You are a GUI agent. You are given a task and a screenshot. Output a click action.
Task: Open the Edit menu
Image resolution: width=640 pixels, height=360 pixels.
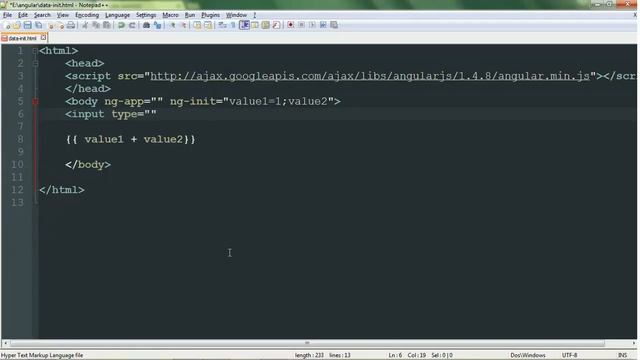pyautogui.click(x=23, y=15)
